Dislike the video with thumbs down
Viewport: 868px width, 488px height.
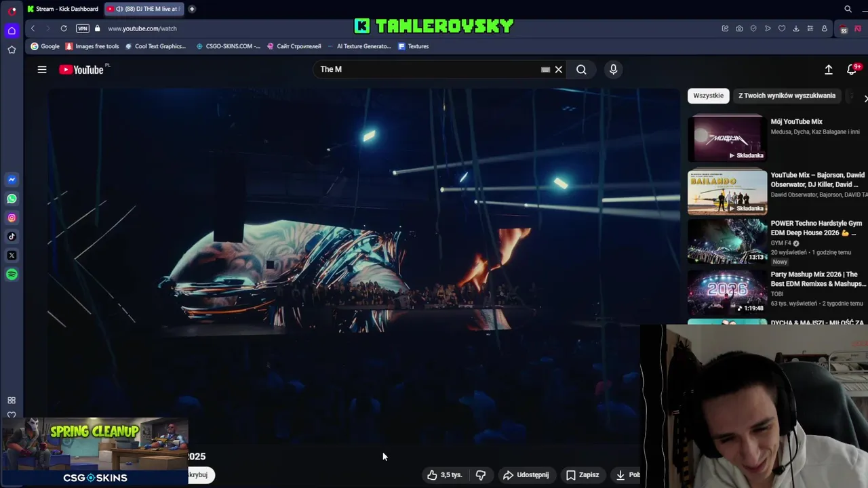tap(481, 475)
